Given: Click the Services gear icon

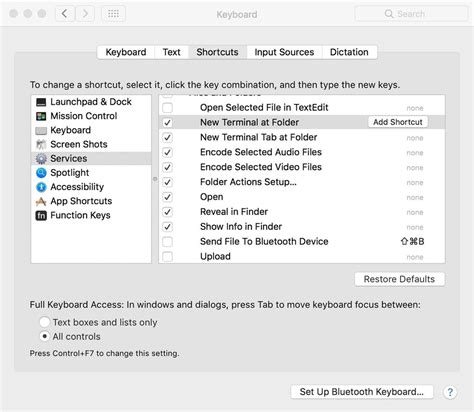Looking at the screenshot, I should [x=41, y=159].
